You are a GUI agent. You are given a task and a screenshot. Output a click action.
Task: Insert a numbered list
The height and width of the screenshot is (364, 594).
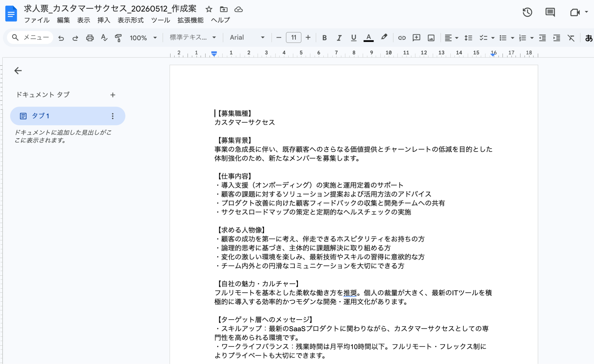pyautogui.click(x=522, y=38)
